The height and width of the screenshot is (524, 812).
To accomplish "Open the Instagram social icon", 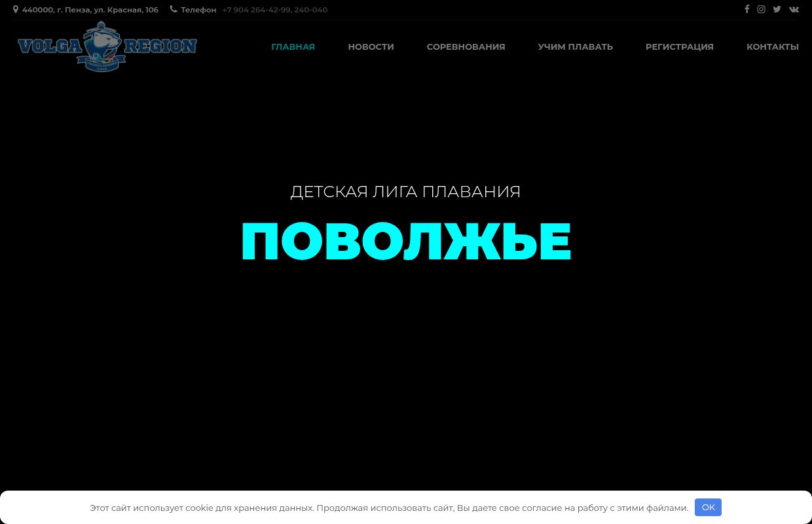I will pos(761,9).
